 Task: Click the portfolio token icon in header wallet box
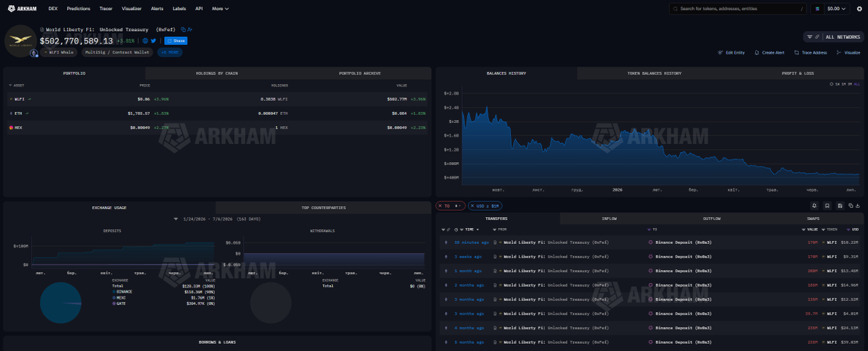pyautogui.click(x=817, y=9)
